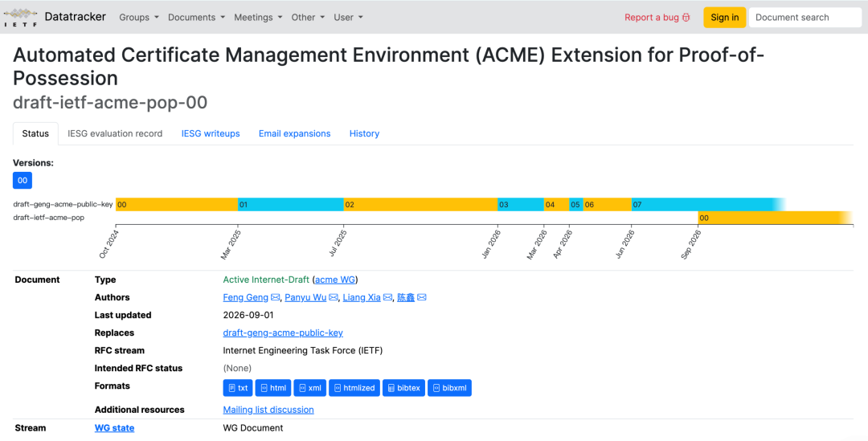The height and width of the screenshot is (441, 868).
Task: Click the WG state link
Action: click(115, 428)
